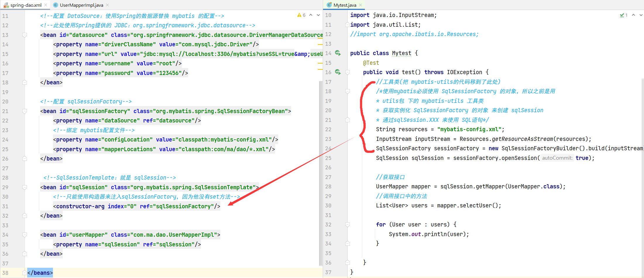Viewport: 644px width, 278px height.
Task: Go to previous highlighted problem in Mytest.java
Action: tap(633, 15)
